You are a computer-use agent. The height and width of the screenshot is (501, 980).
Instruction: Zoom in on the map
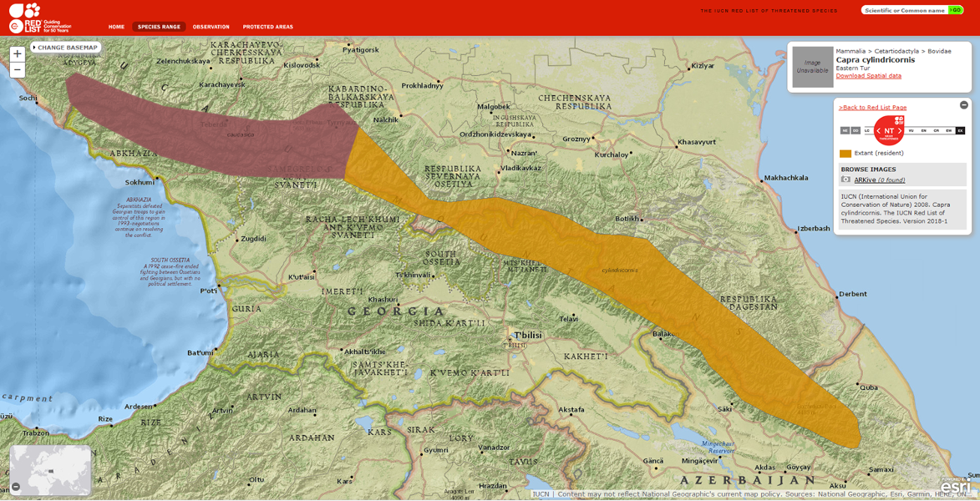coord(17,54)
